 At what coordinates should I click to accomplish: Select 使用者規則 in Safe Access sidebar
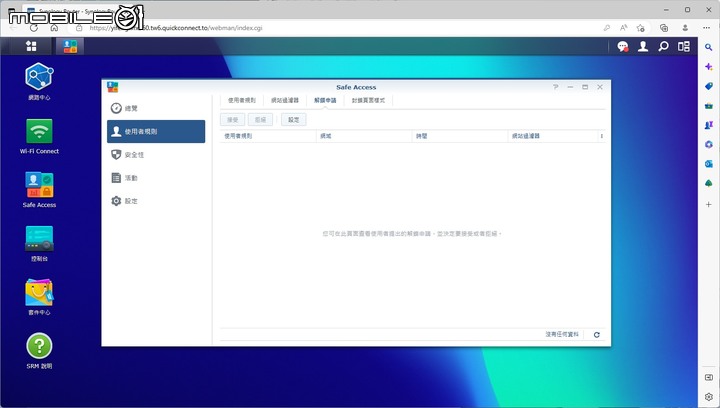[156, 131]
